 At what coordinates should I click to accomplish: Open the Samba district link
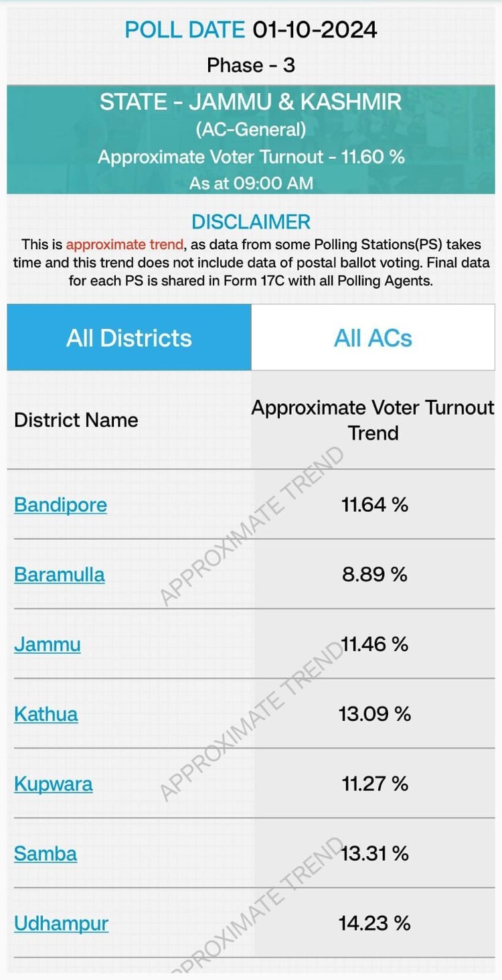tap(46, 854)
